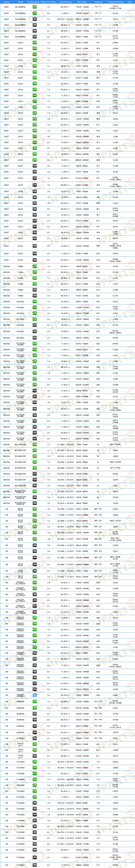Click petrol icon in Golf Plus CAXA row
The height and width of the screenshot is (868, 135).
point(35,527)
